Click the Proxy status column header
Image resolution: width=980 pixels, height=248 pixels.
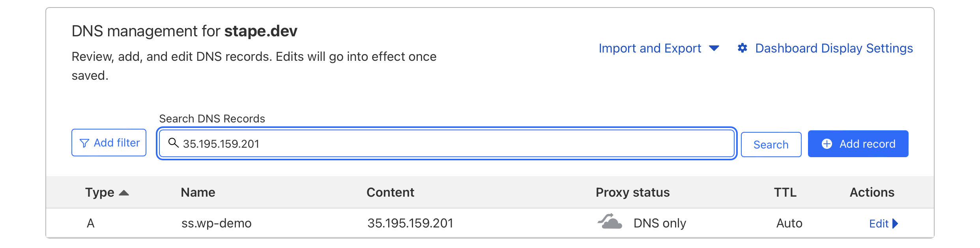coord(632,192)
